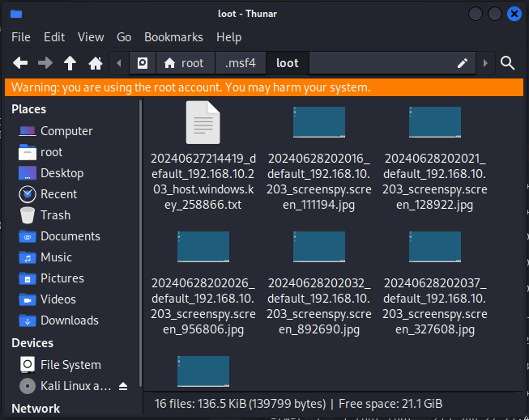Open the Help menu

click(x=228, y=37)
